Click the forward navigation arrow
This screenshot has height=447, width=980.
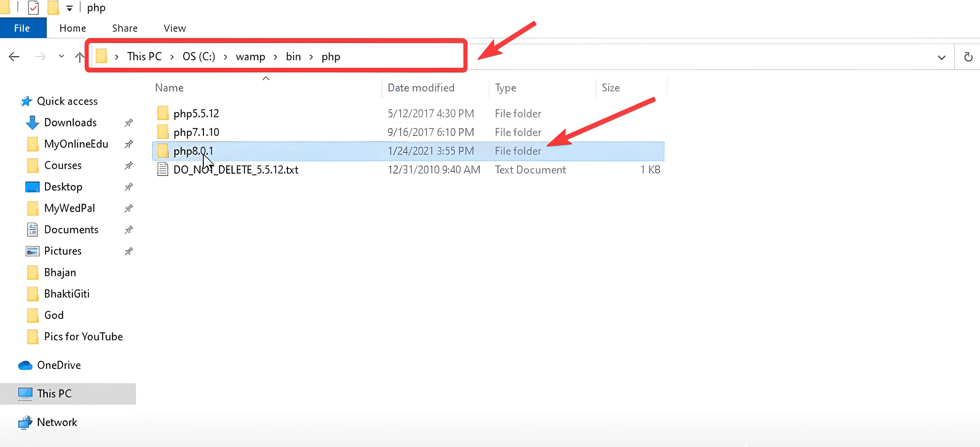[x=40, y=56]
